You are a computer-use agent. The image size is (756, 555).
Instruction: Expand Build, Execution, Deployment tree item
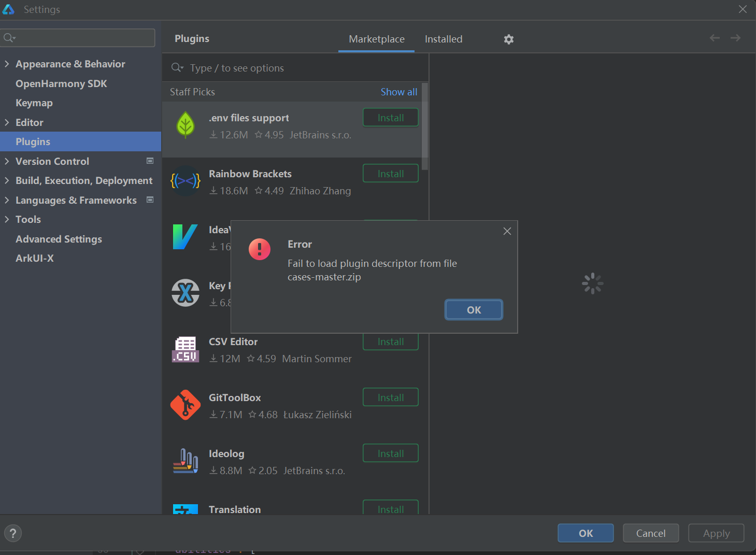pyautogui.click(x=7, y=180)
